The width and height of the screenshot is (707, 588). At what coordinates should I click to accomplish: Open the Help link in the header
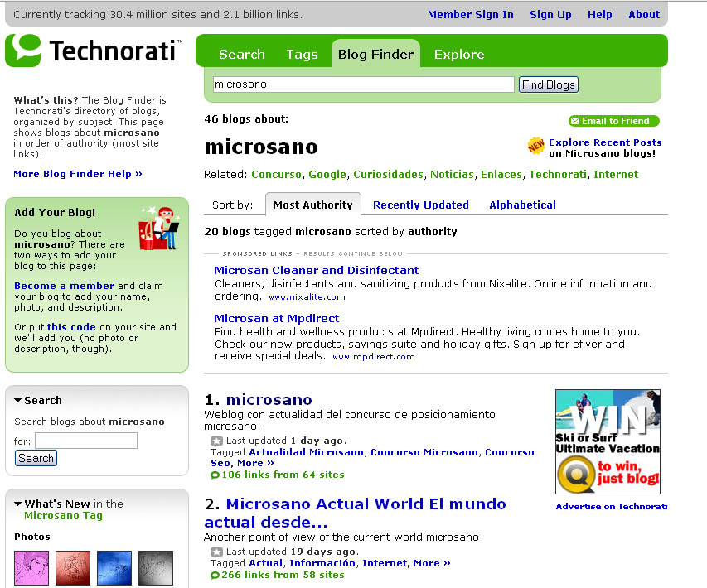point(600,14)
